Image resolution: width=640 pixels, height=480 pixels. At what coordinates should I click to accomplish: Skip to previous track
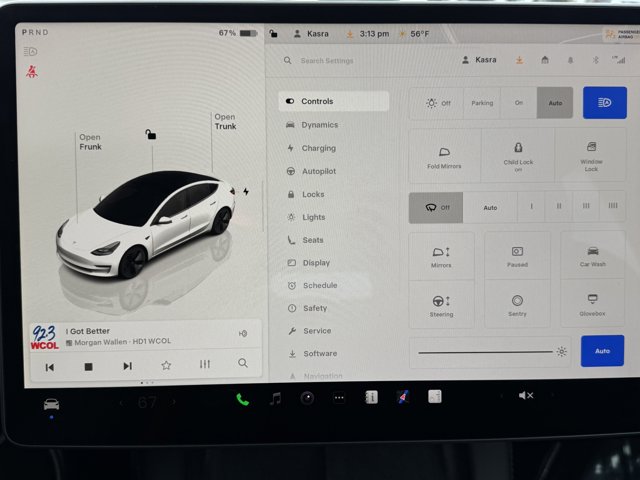(50, 367)
